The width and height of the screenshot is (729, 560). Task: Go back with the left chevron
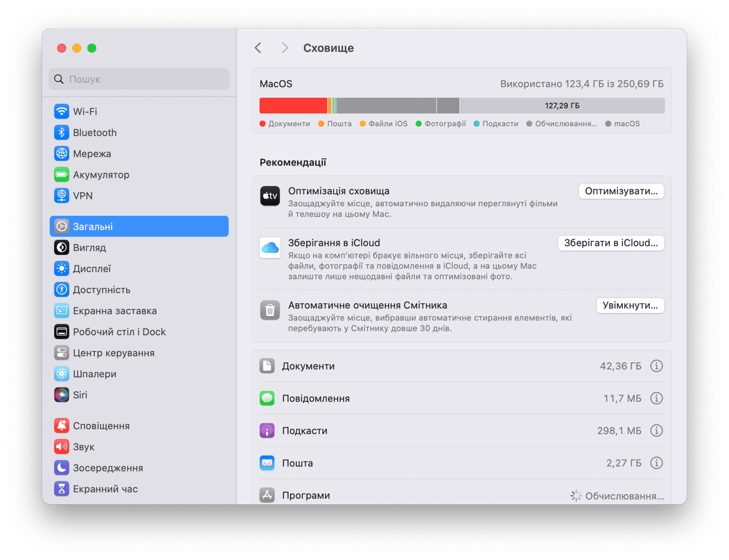coord(258,48)
